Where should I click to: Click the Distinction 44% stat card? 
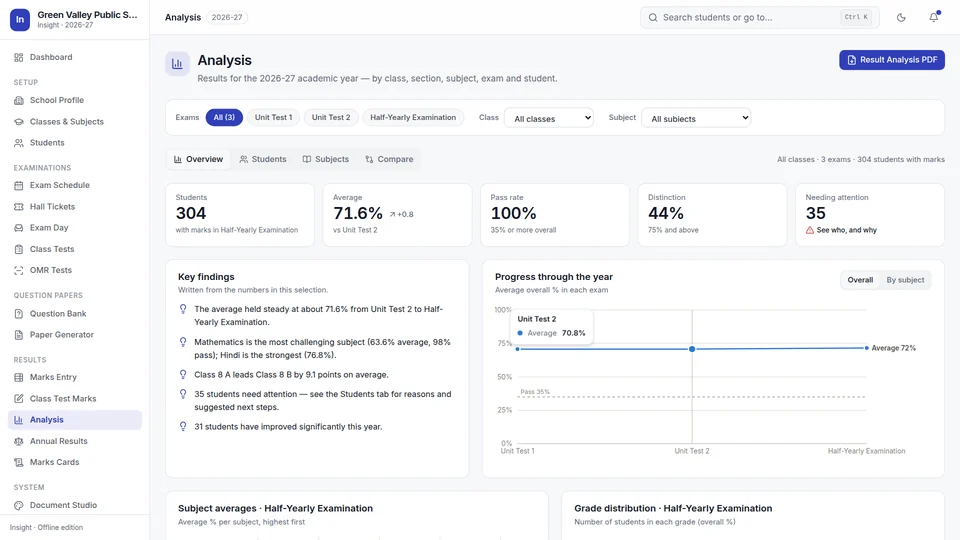click(712, 215)
